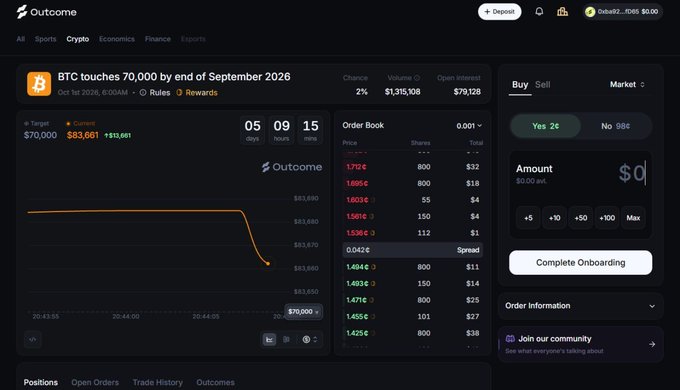Add +10 to the amount
The image size is (680, 390).
point(554,218)
